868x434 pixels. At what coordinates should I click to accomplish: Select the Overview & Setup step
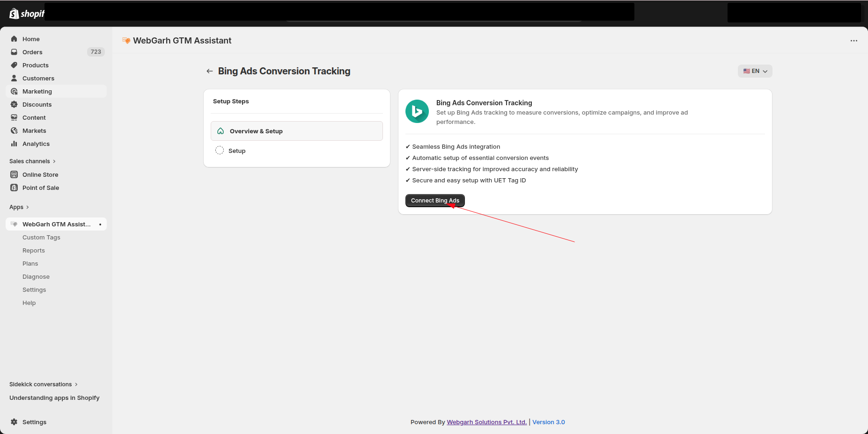pos(297,131)
